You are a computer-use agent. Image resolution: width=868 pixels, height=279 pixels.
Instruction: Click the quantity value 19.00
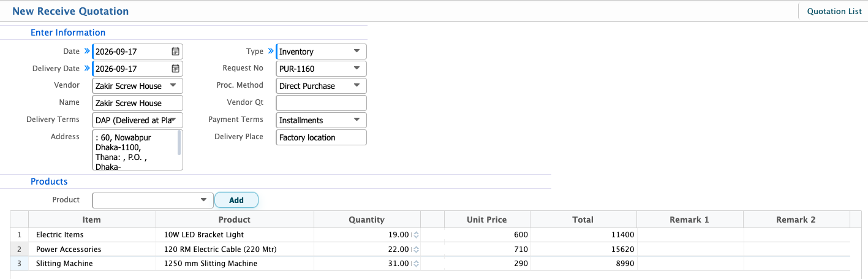coord(398,235)
